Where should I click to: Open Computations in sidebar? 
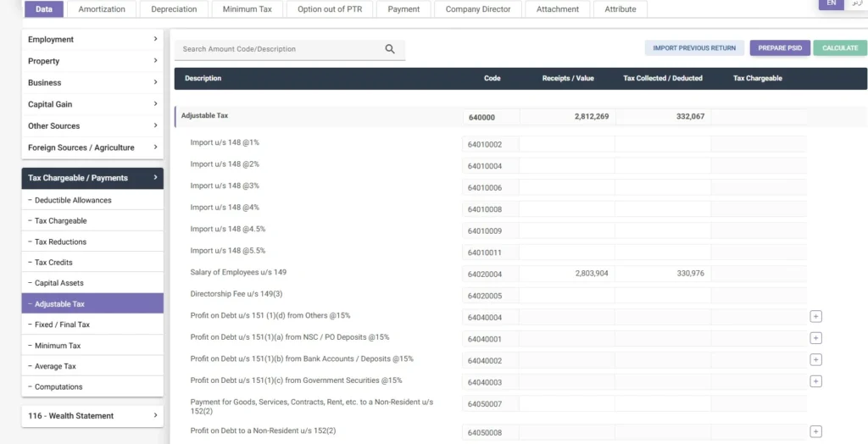pyautogui.click(x=92, y=387)
